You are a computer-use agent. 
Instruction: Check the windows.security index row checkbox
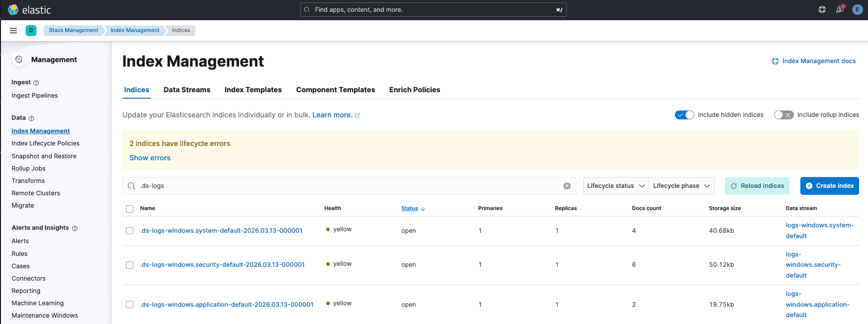click(129, 265)
